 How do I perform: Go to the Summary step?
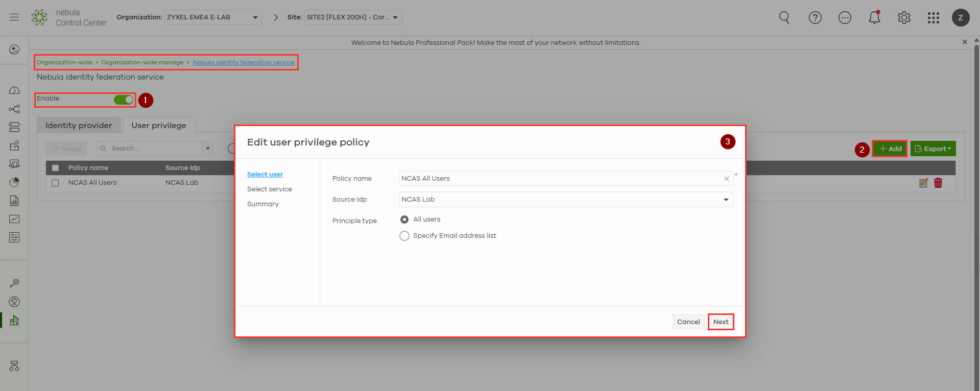pyautogui.click(x=263, y=204)
